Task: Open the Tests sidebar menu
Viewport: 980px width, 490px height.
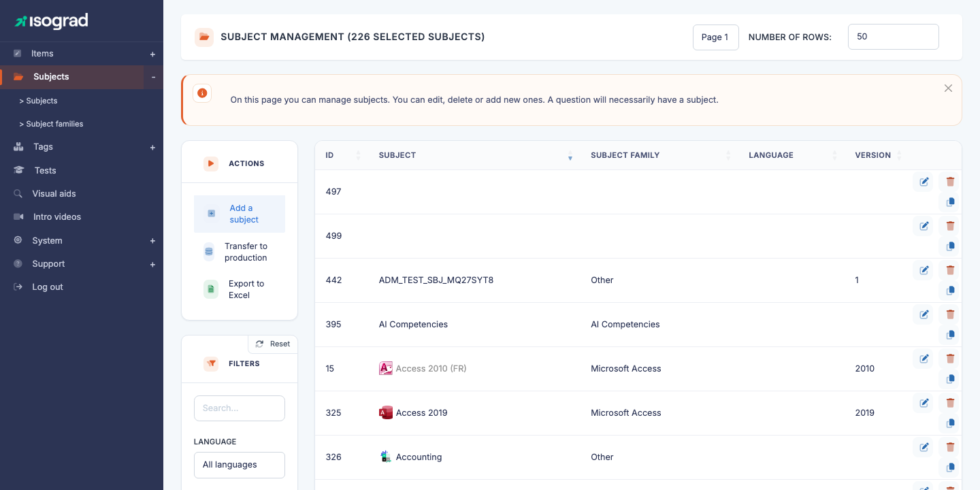Action: 46,171
